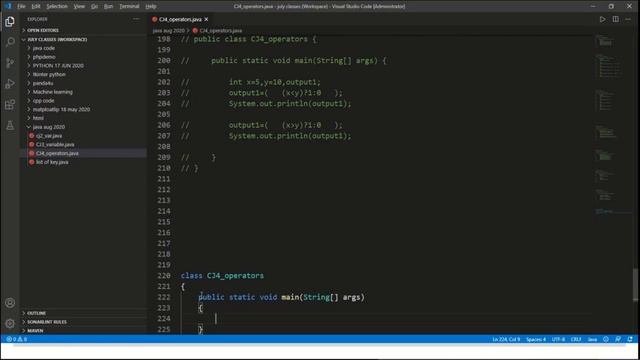Open the Terminal menu
The height and width of the screenshot is (360, 640).
point(129,6)
